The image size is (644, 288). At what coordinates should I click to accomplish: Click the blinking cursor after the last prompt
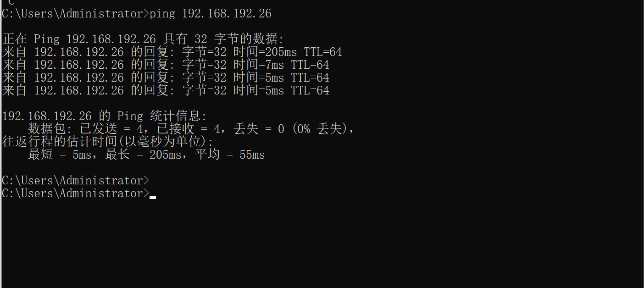[x=153, y=197]
